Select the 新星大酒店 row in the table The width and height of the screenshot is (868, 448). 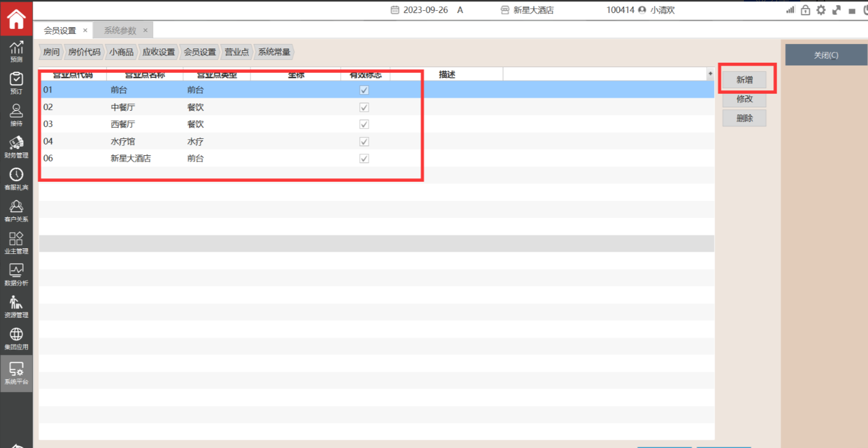coord(131,159)
